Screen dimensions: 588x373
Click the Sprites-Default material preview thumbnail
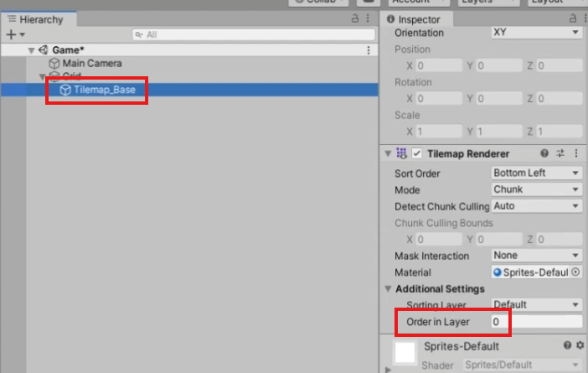405,352
